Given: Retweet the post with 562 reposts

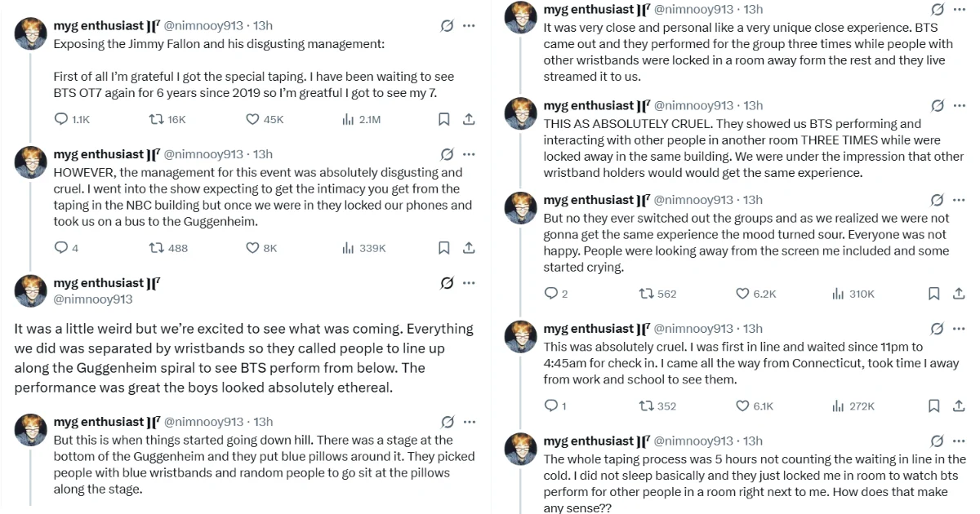Looking at the screenshot, I should point(646,294).
